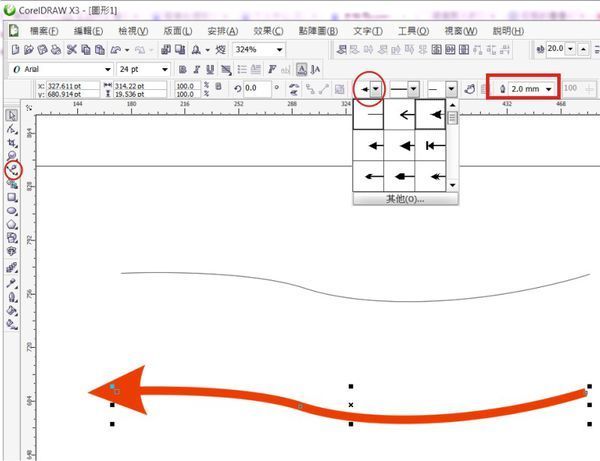Image resolution: width=600 pixels, height=461 pixels.
Task: Click the New document icon
Action: pos(15,50)
